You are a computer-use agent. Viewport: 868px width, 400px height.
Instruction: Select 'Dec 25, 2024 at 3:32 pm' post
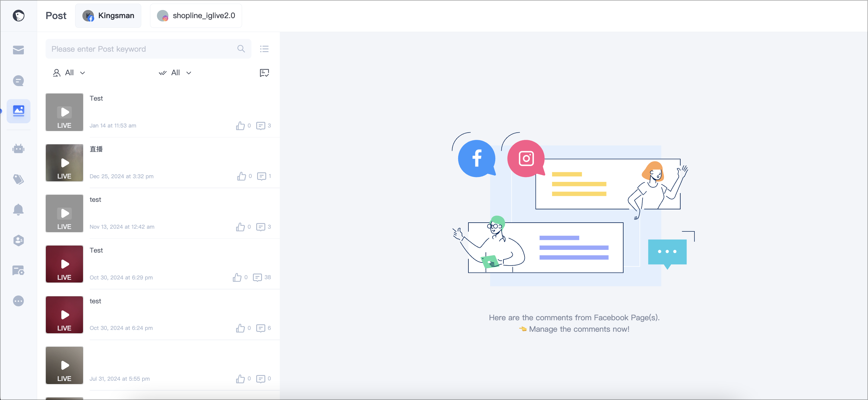(x=121, y=176)
